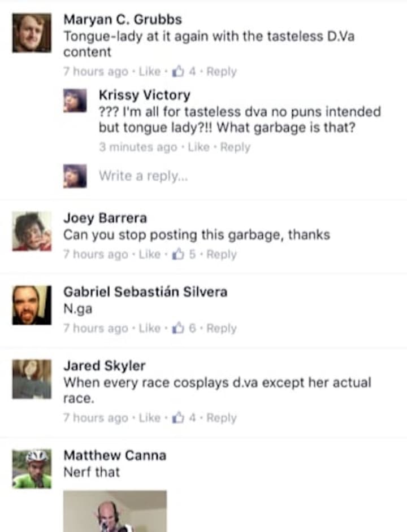Open Gabriel Sebastián Silvera's avatar

tap(32, 306)
